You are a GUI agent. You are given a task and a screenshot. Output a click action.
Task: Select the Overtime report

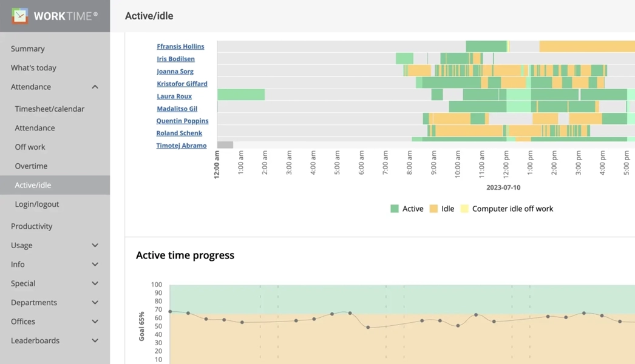pyautogui.click(x=31, y=166)
